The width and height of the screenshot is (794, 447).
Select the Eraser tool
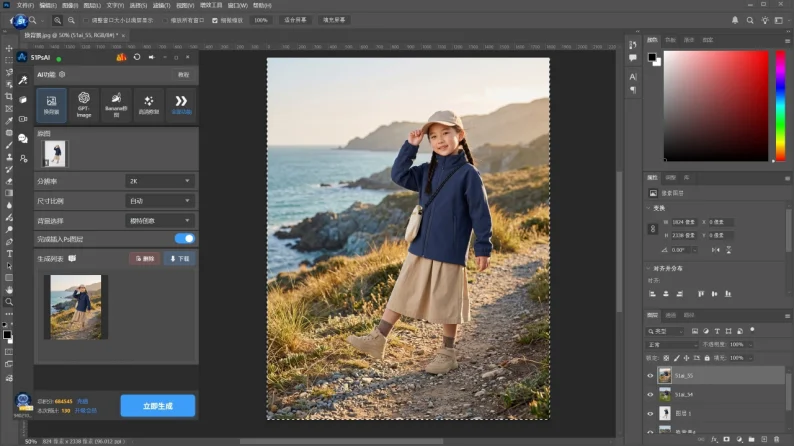(x=9, y=181)
